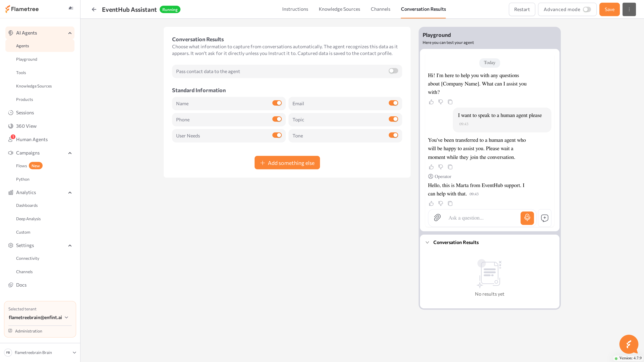The height and width of the screenshot is (362, 644).
Task: Thumbs down Marta's operator message
Action: pyautogui.click(x=441, y=204)
